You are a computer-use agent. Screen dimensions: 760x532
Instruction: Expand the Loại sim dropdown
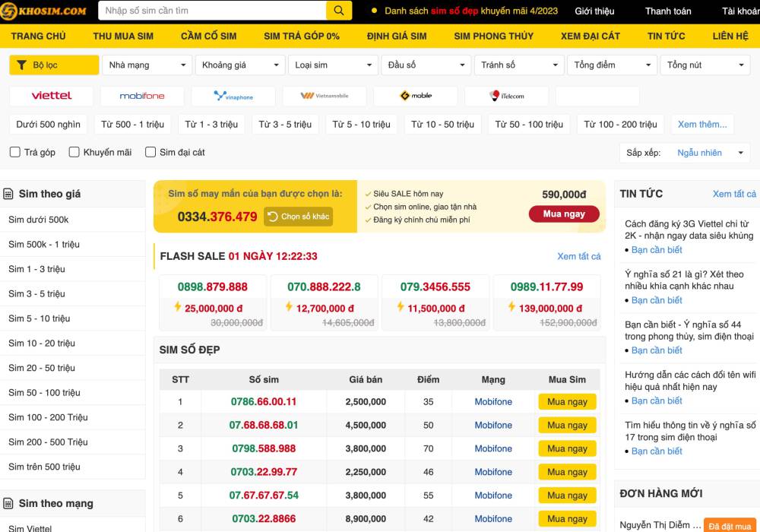tap(333, 65)
